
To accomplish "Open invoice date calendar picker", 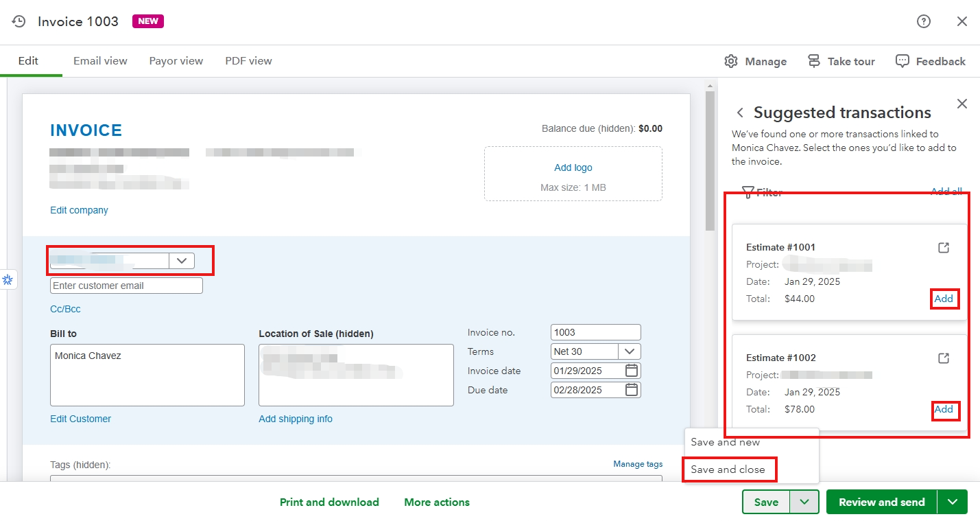I will tap(632, 371).
